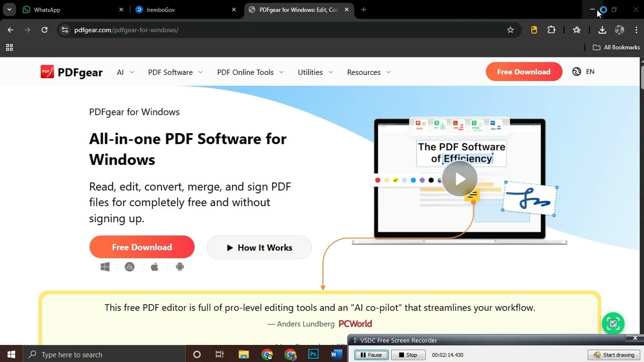Go forward in browser history

(x=27, y=30)
